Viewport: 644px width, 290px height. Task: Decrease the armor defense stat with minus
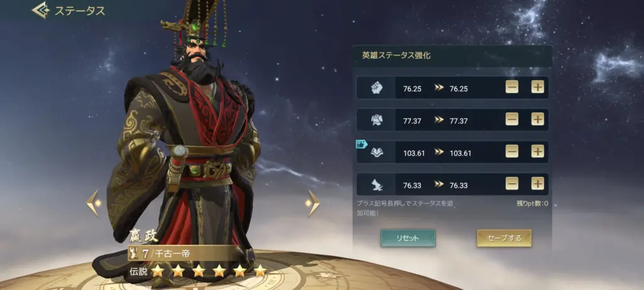[512, 119]
